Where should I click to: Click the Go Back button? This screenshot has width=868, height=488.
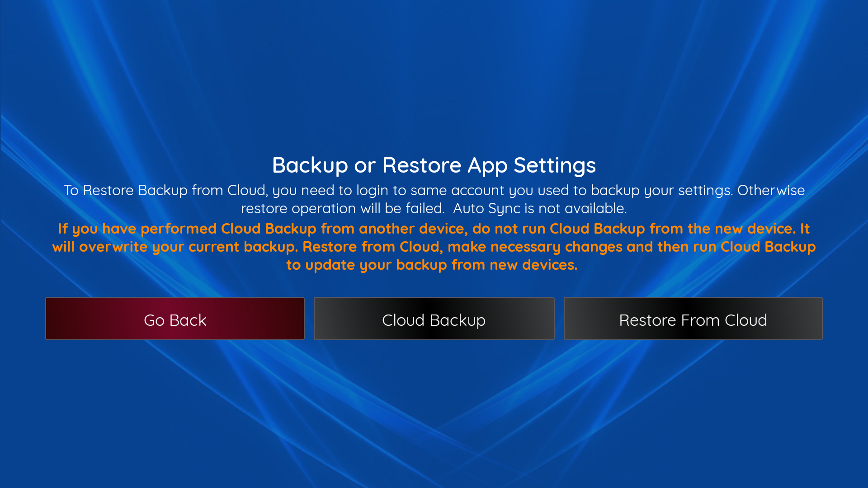(175, 319)
